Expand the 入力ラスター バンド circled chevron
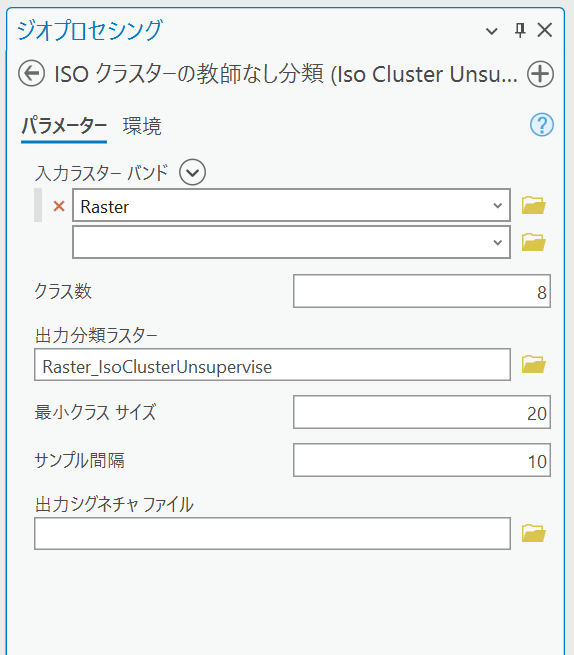Viewport: 574px width, 655px height. click(x=193, y=172)
